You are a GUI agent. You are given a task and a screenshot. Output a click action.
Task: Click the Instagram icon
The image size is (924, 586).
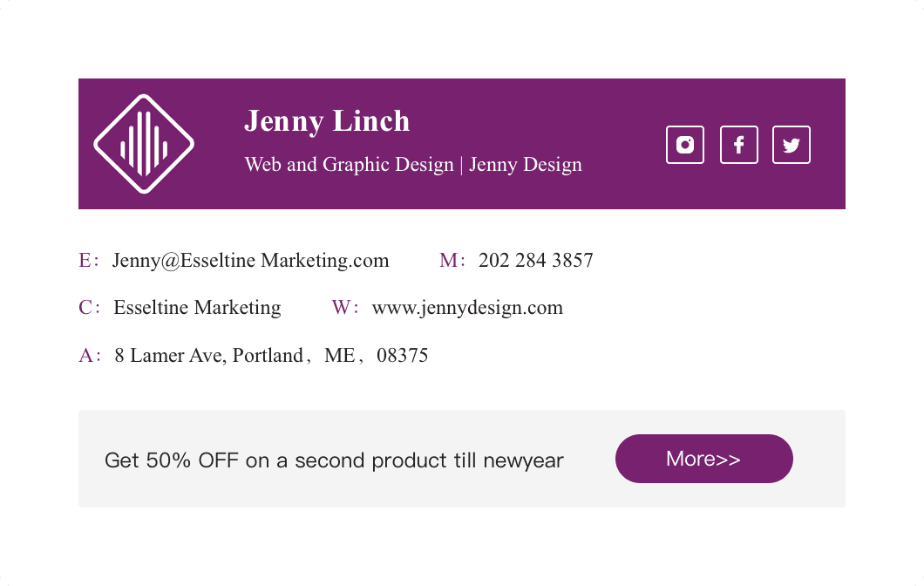tap(685, 145)
